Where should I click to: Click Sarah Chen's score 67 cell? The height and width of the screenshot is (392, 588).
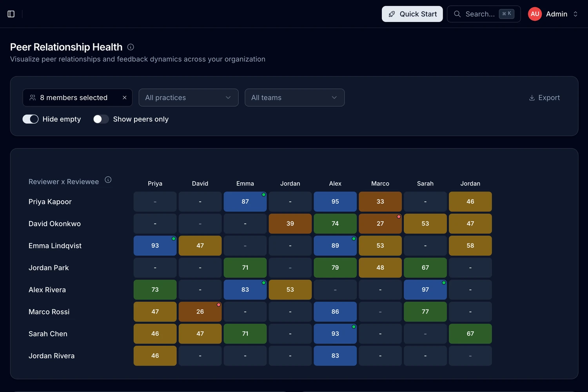pos(470,334)
